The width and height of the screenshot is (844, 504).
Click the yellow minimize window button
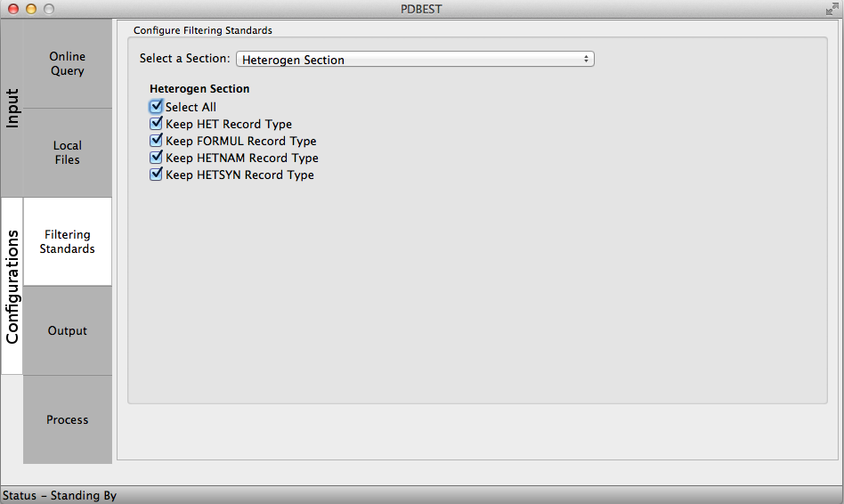pos(31,9)
